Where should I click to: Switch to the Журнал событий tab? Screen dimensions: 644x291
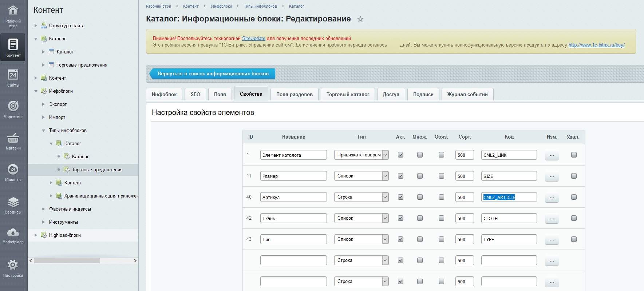[467, 94]
